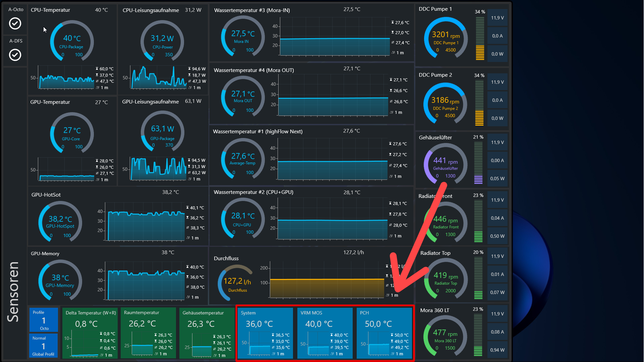Viewport: 644px width, 362px height.
Task: Click the Radiator Top 11,9 V voltage box
Action: coord(497,256)
